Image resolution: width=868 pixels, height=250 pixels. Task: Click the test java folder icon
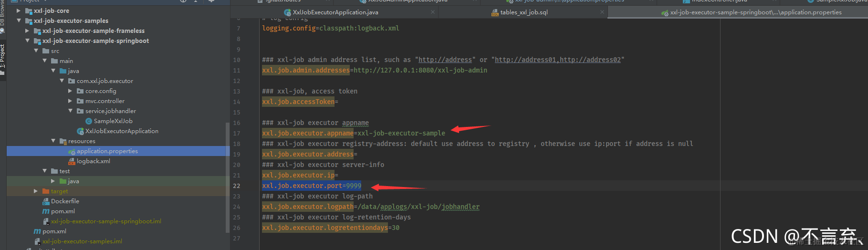[x=63, y=181]
